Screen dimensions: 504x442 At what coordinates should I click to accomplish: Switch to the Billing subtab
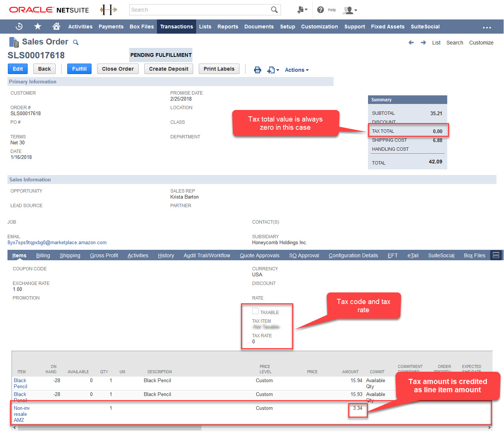[x=43, y=255]
